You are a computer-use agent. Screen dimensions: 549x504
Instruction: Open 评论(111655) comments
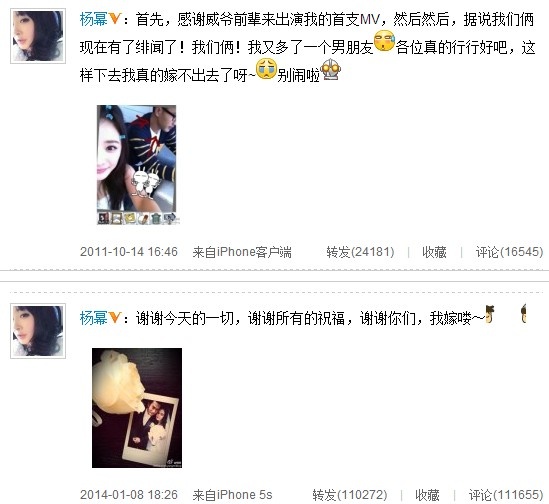pyautogui.click(x=506, y=495)
